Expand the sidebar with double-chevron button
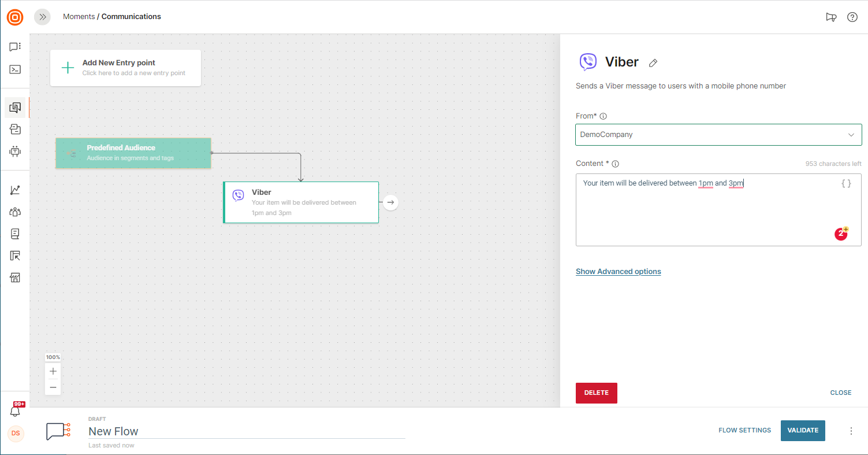 42,17
